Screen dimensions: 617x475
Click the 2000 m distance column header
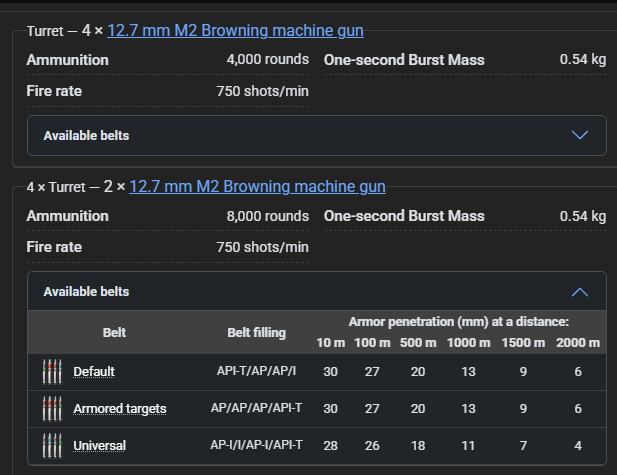[578, 343]
